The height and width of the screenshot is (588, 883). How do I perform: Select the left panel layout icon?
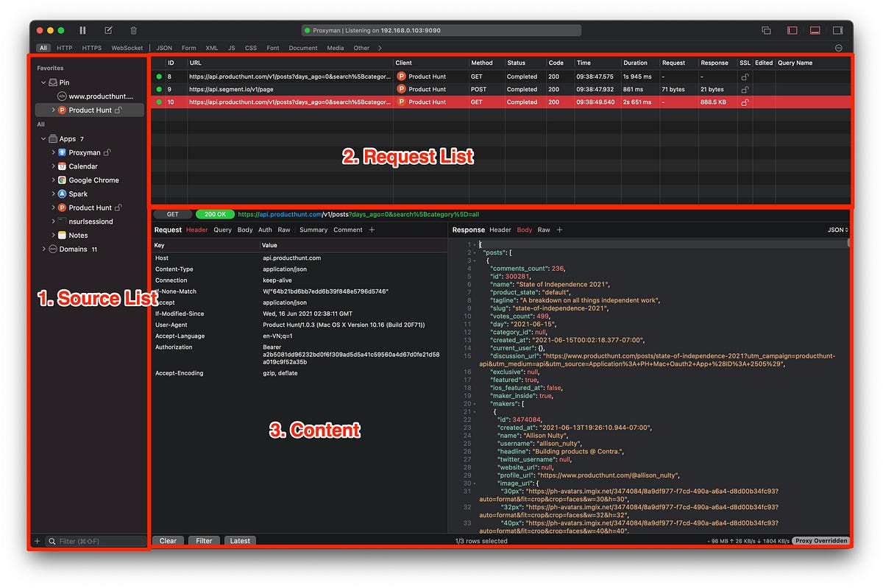click(x=792, y=29)
